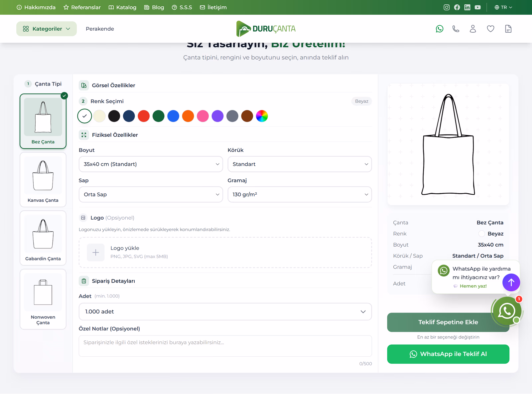The image size is (532, 394).
Task: Select the black color swatch
Action: point(114,116)
